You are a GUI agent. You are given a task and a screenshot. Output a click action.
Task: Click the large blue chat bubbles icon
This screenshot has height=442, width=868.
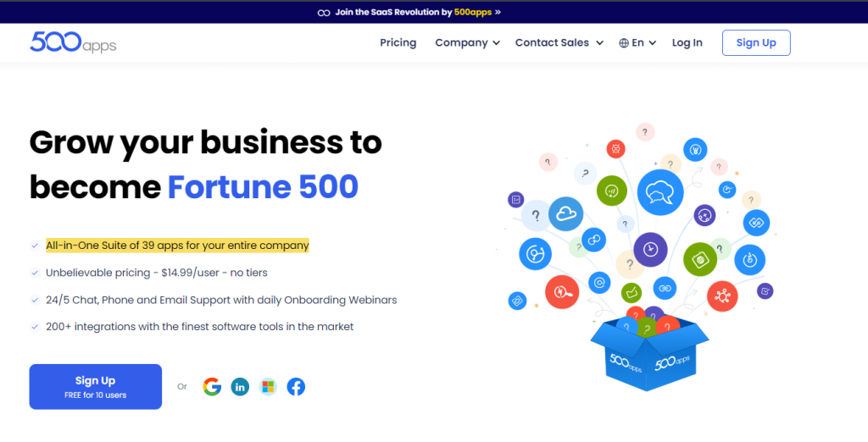(x=659, y=193)
